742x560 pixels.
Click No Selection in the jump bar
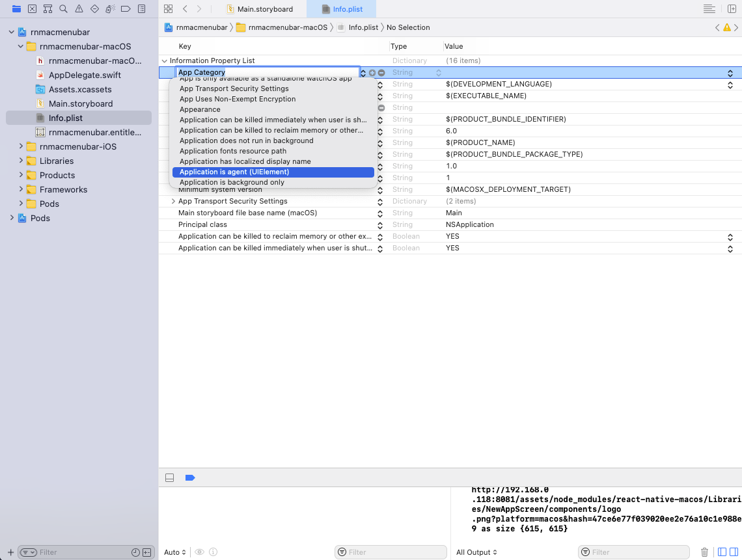click(x=408, y=27)
